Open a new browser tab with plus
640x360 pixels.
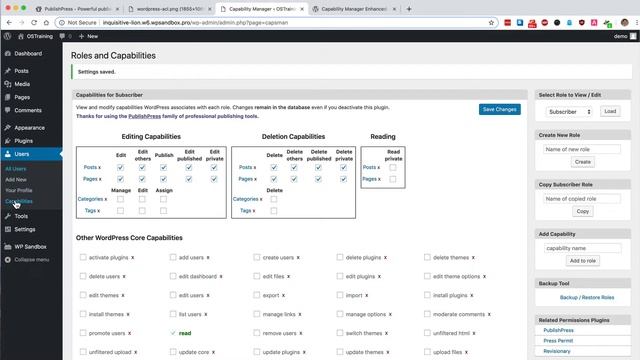tap(409, 9)
